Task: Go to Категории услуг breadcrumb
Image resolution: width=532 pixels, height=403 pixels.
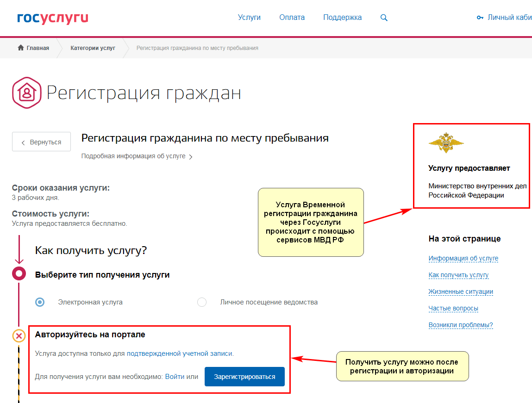Action: click(x=93, y=48)
